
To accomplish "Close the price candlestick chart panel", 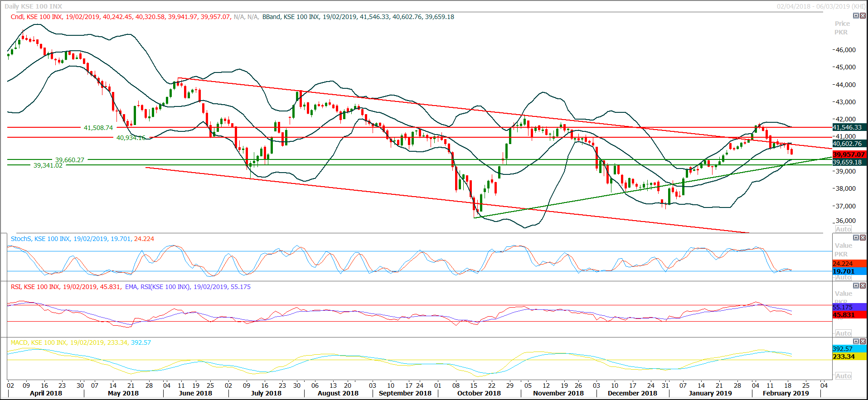I will 863,16.
